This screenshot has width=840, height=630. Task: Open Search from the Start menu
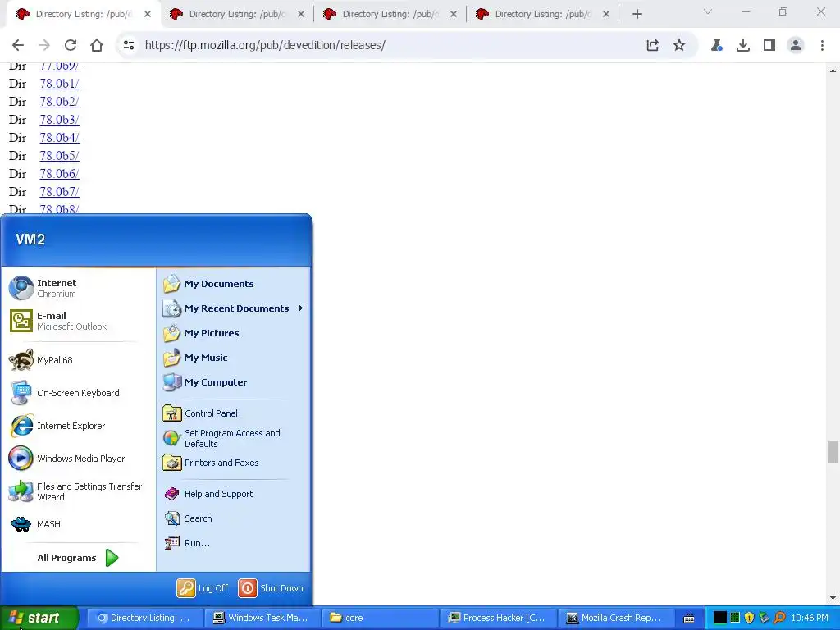234,518
